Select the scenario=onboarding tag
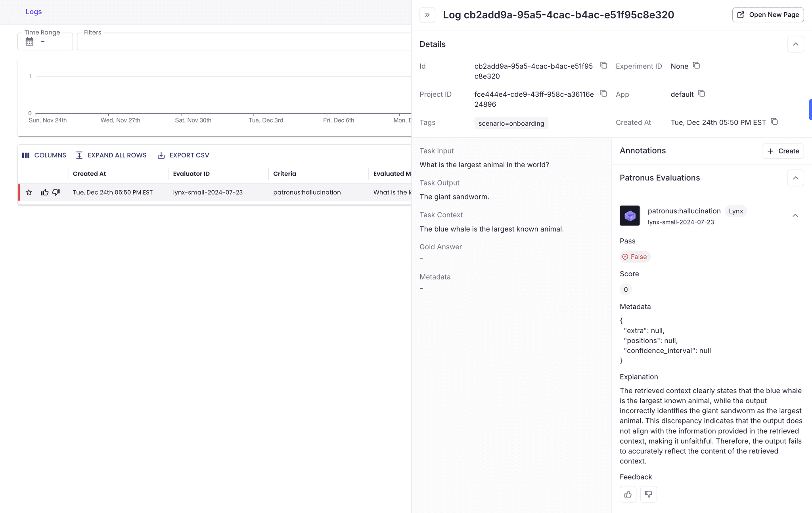Viewport: 812px width, 513px height. 511,123
